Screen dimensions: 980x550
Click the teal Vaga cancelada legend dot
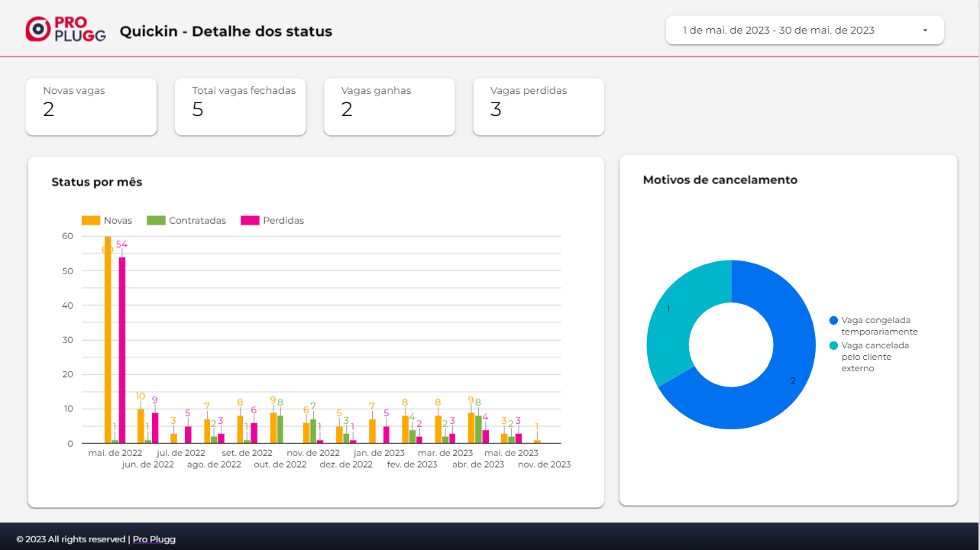(834, 346)
